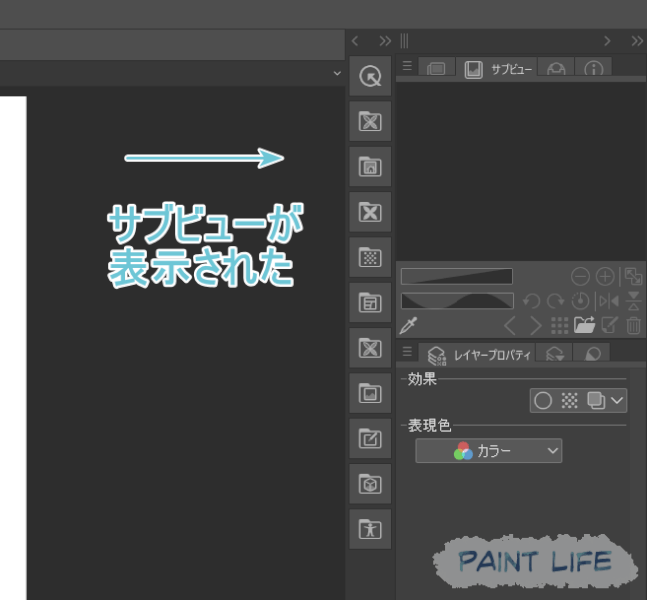647x600 pixels.
Task: Switch to tab right of レイヤープロパティ
Action: 555,354
